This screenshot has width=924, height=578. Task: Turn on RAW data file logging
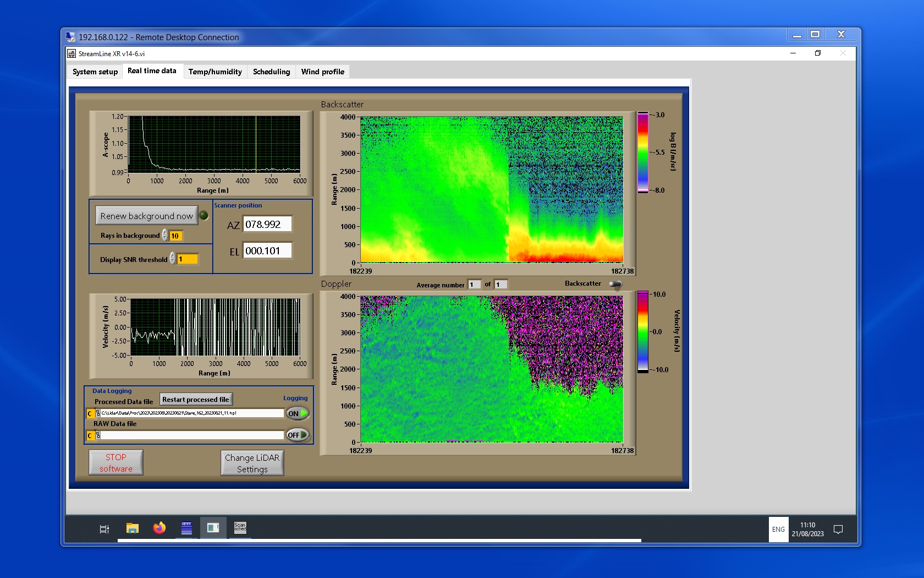298,435
